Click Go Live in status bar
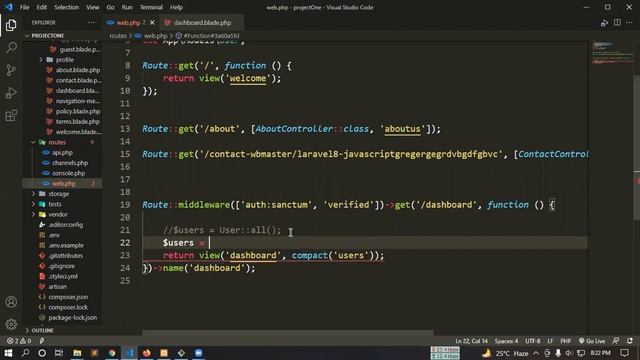 (592, 341)
